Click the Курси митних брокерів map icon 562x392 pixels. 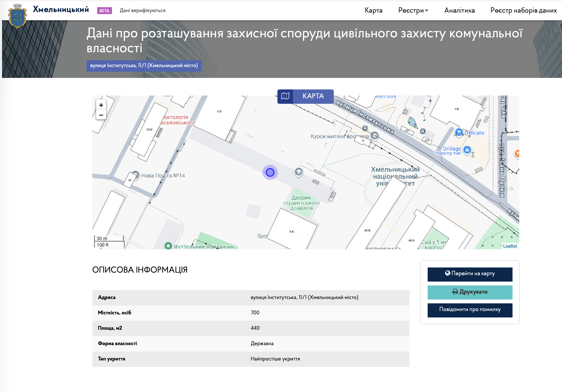[375, 135]
